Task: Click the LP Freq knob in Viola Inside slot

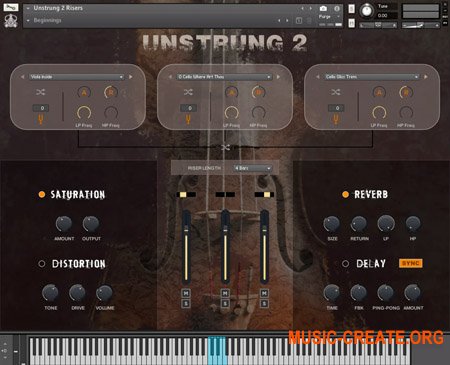Action: click(x=84, y=113)
